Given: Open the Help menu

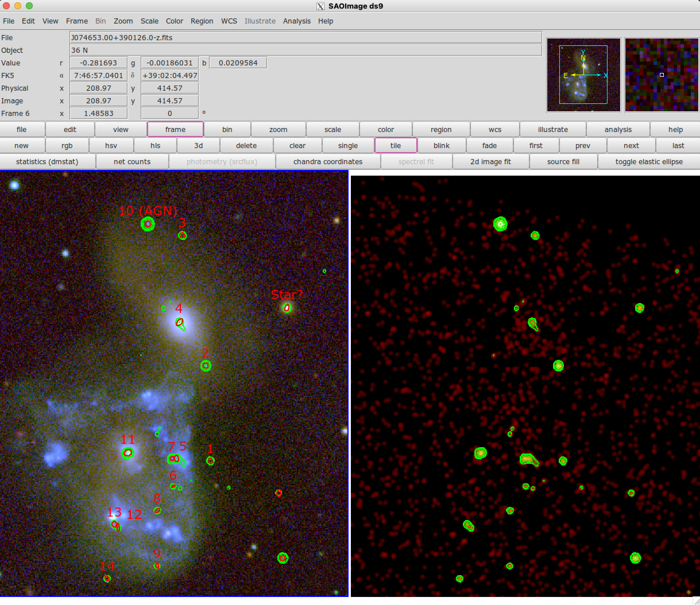Looking at the screenshot, I should coord(326,21).
